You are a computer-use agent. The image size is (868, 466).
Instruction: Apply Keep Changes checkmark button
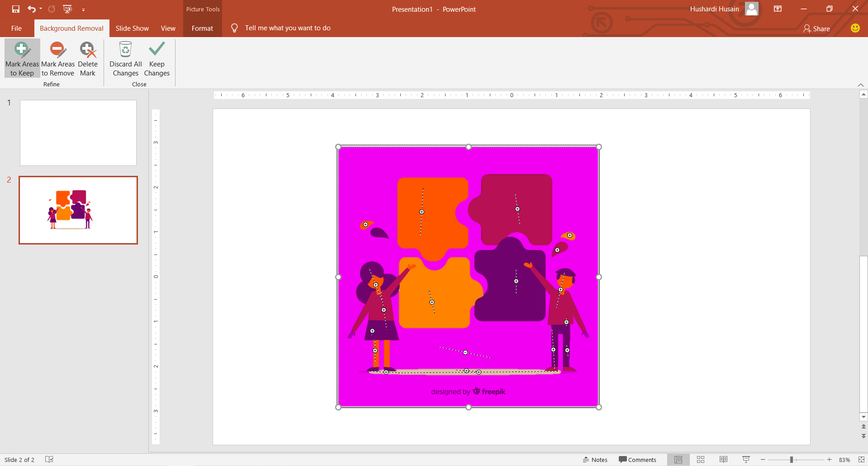[x=157, y=59]
